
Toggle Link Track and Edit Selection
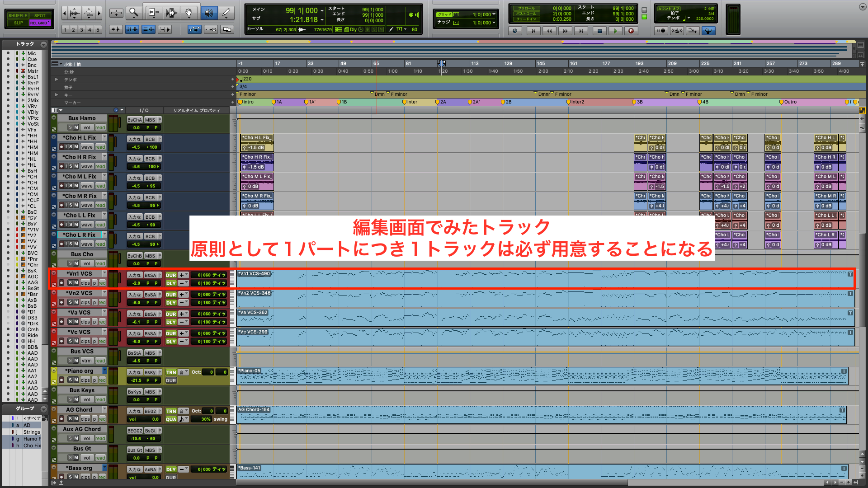click(x=148, y=29)
